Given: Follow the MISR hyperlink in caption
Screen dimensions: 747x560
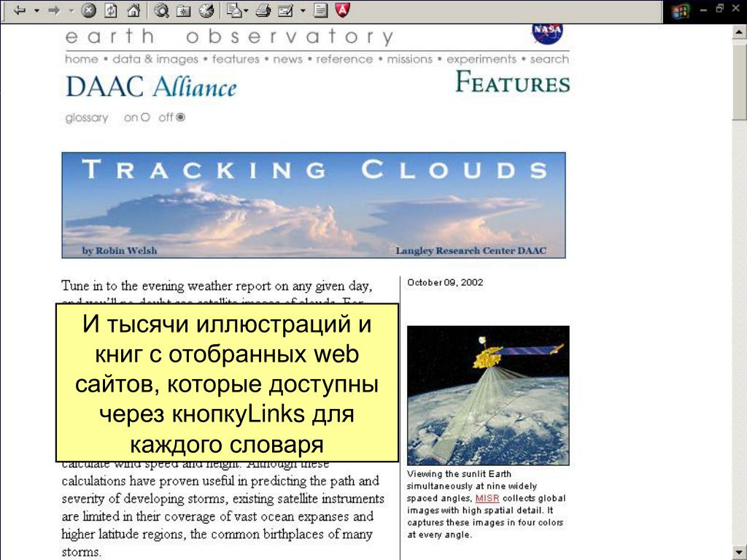Looking at the screenshot, I should [x=487, y=498].
